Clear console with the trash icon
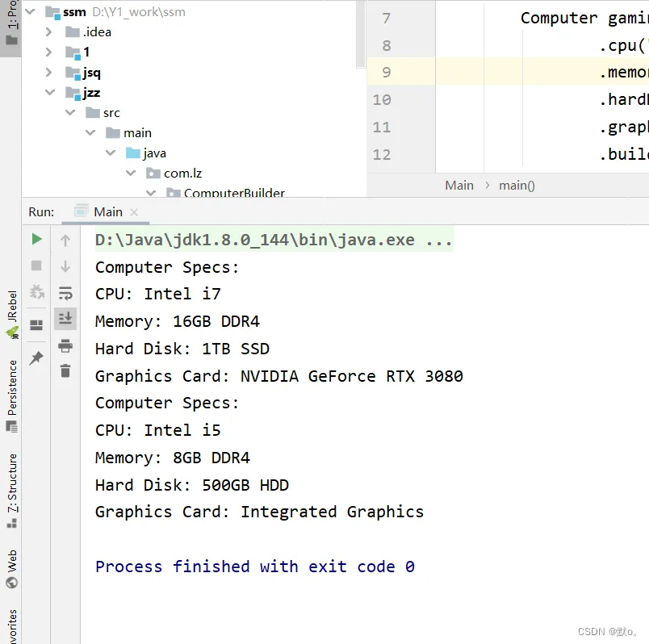This screenshot has width=649, height=644. [65, 370]
